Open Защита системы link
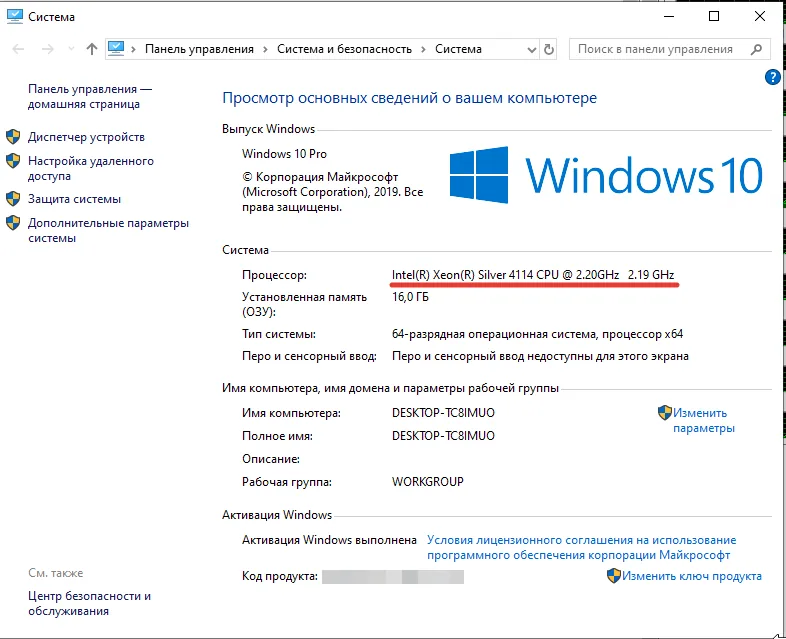786x639 pixels. coord(74,199)
